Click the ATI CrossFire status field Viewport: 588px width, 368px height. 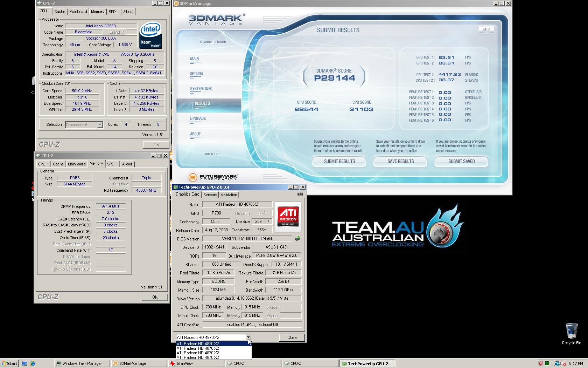252,325
